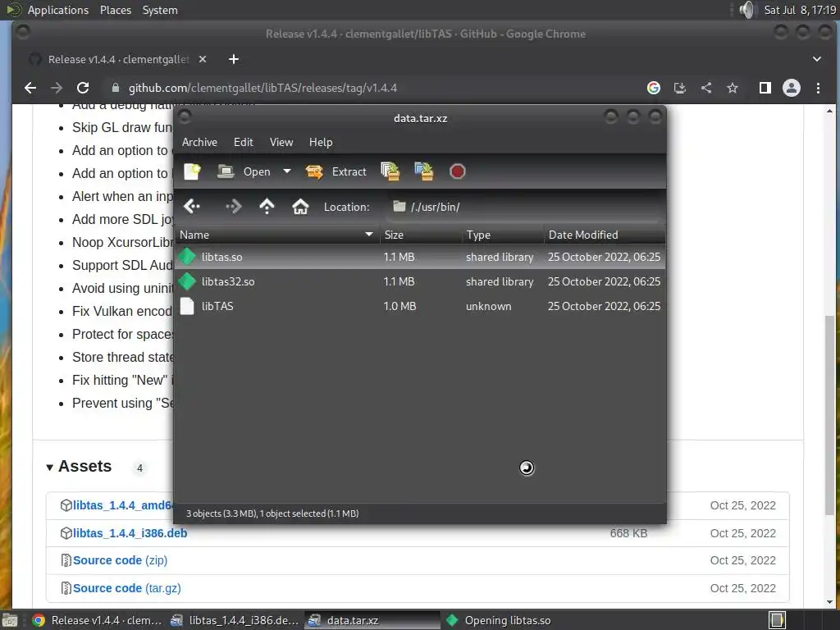Open the Chrome profile avatar
Image resolution: width=840 pixels, height=630 pixels.
[792, 88]
